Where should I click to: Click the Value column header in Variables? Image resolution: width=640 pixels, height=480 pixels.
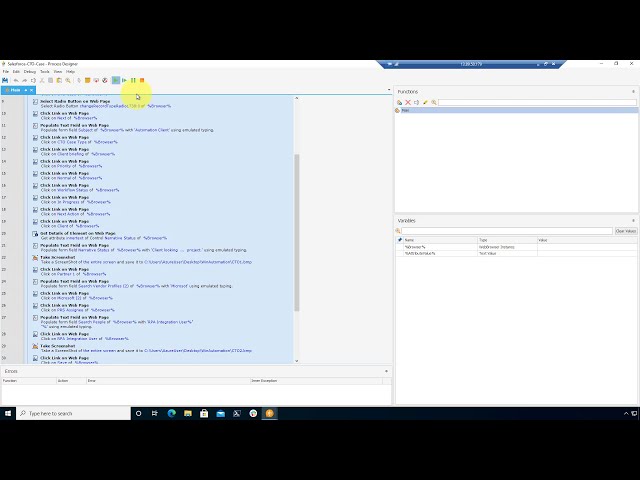pos(587,240)
